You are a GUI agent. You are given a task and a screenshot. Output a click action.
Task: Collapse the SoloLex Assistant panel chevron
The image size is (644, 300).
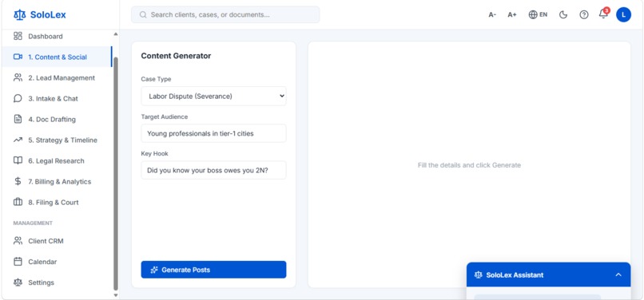coord(618,275)
